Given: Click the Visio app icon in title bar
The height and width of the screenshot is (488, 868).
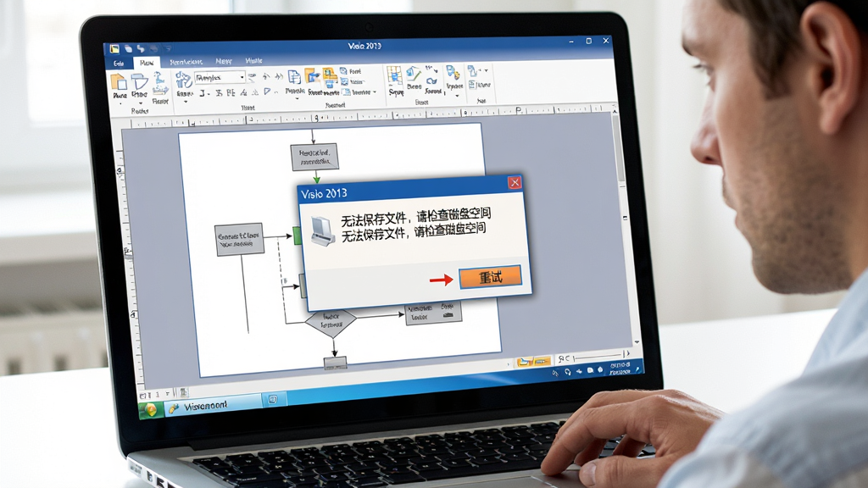Looking at the screenshot, I should tap(114, 48).
